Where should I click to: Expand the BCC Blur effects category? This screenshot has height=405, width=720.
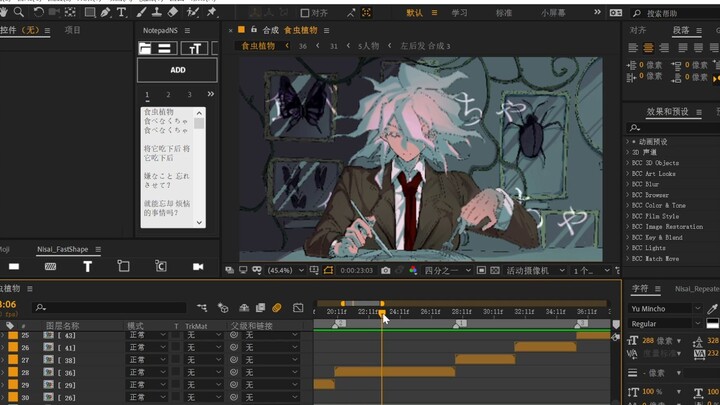627,184
